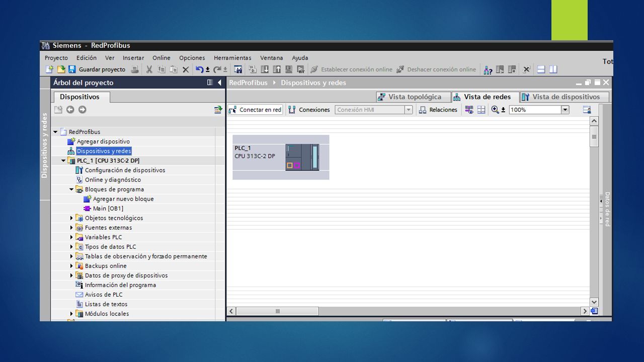
Task: Click the paste icon in toolbar
Action: tap(174, 69)
